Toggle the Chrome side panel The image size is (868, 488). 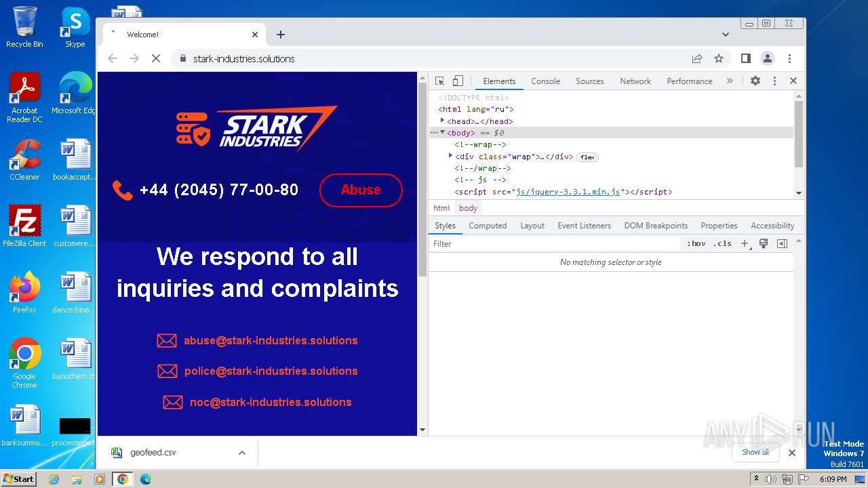(746, 59)
